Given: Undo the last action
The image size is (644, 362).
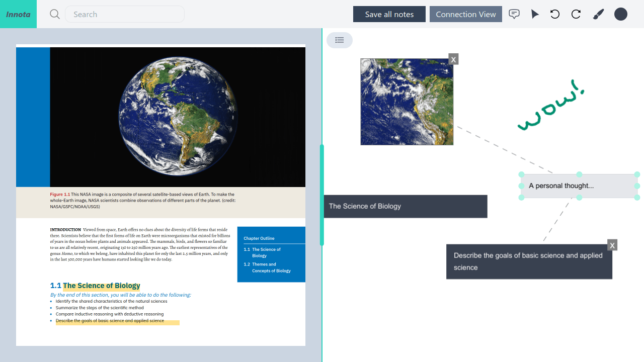Looking at the screenshot, I should click(x=555, y=14).
